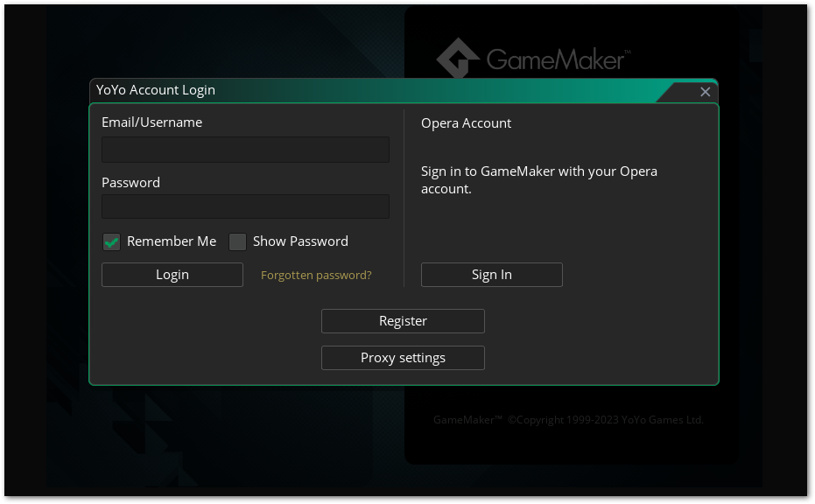Open the Forgotten password? link

click(x=316, y=275)
